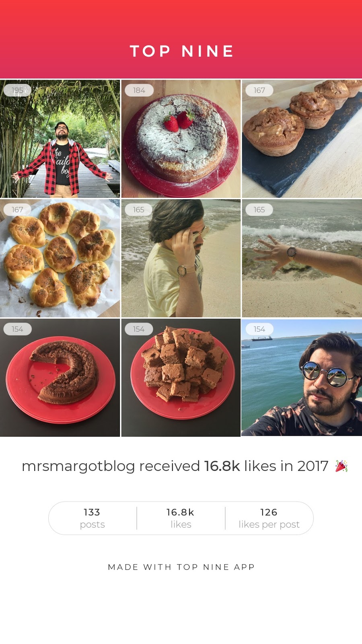This screenshot has height=644, width=362.
Task: View the man in yellow shirt beach photo
Action: 181,258
